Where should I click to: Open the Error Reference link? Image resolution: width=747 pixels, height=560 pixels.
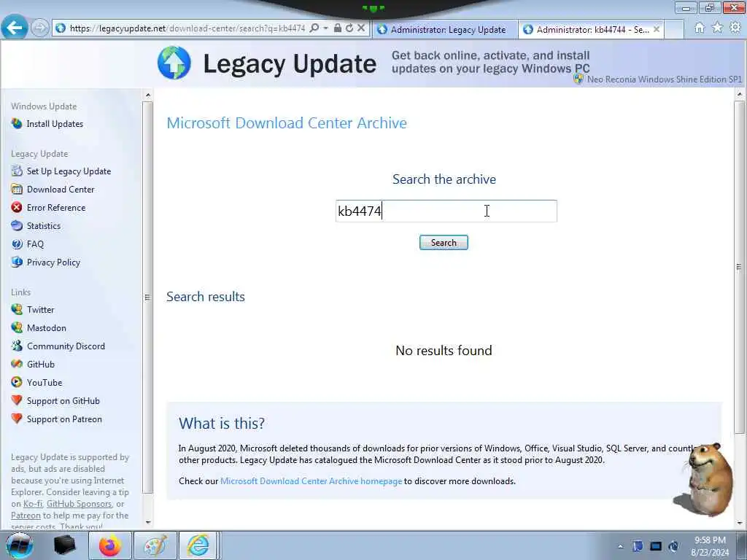[56, 208]
